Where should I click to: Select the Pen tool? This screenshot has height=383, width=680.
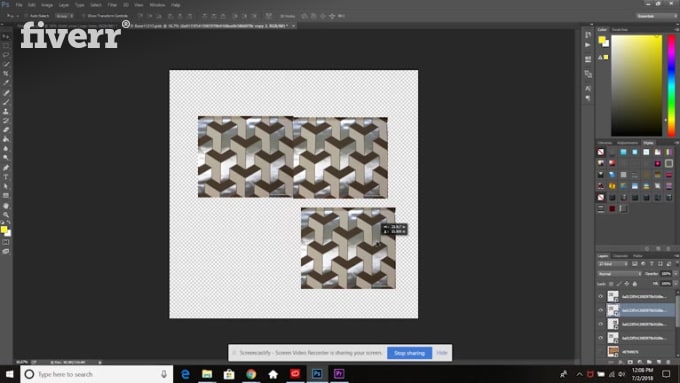[x=6, y=167]
